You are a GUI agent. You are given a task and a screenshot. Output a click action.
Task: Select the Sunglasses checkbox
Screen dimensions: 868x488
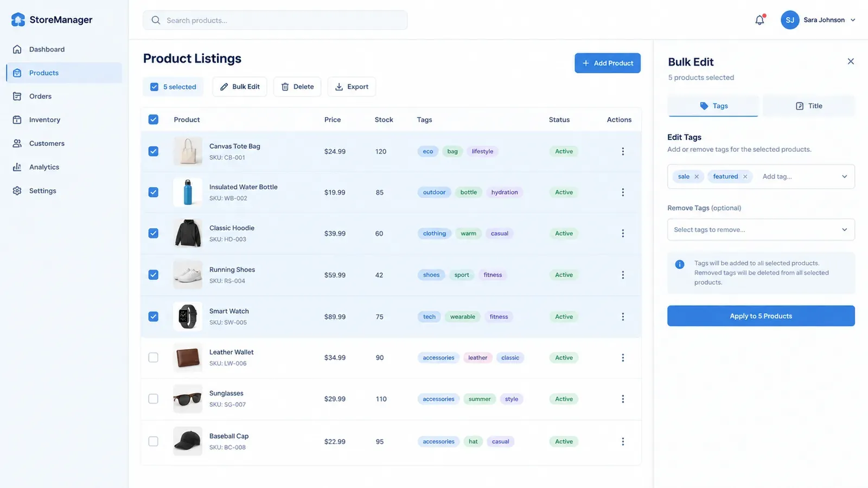coord(154,399)
